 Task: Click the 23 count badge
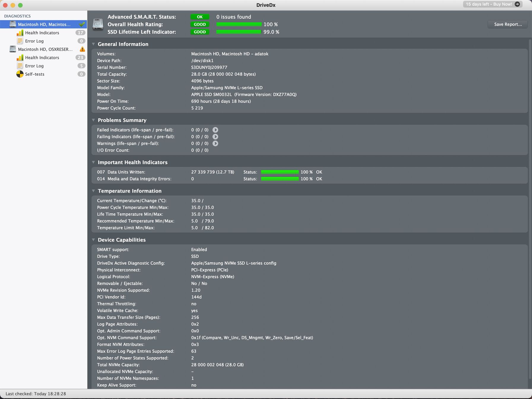[x=80, y=58]
